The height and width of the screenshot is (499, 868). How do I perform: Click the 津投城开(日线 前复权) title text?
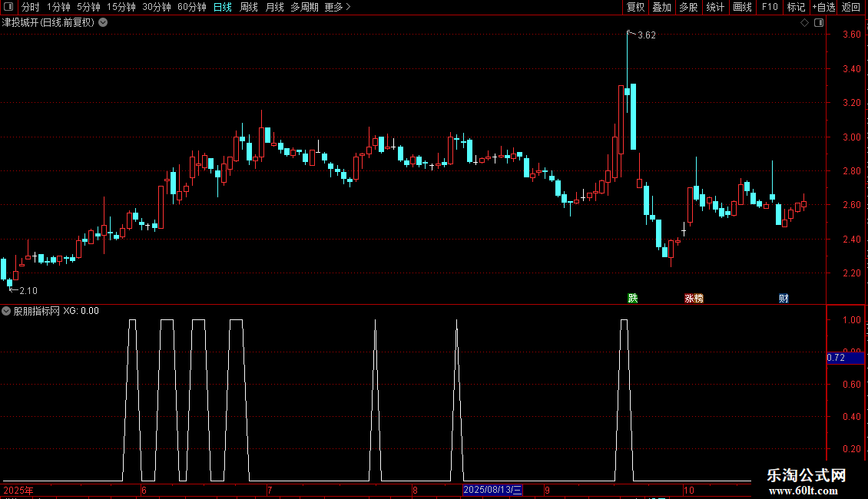(x=48, y=23)
